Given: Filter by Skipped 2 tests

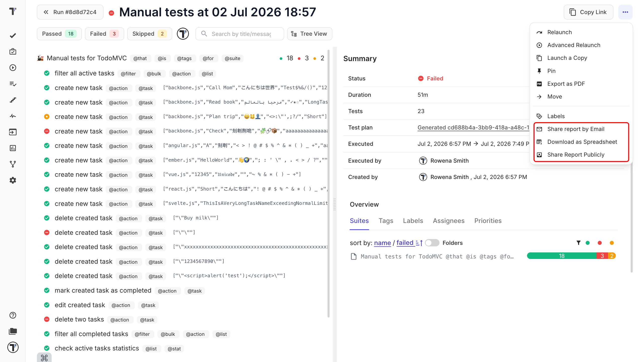Looking at the screenshot, I should [150, 34].
